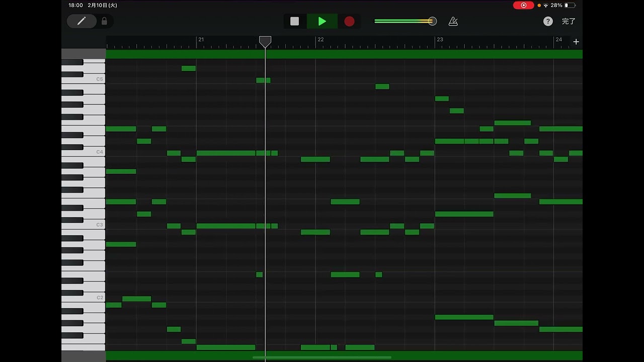Start playback with the green play button
The image size is (644, 362).
tap(322, 21)
